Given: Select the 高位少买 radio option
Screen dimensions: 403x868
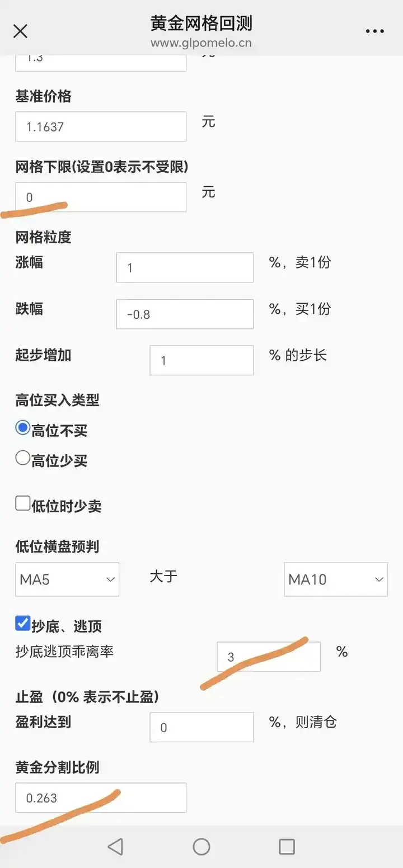Looking at the screenshot, I should (22, 459).
